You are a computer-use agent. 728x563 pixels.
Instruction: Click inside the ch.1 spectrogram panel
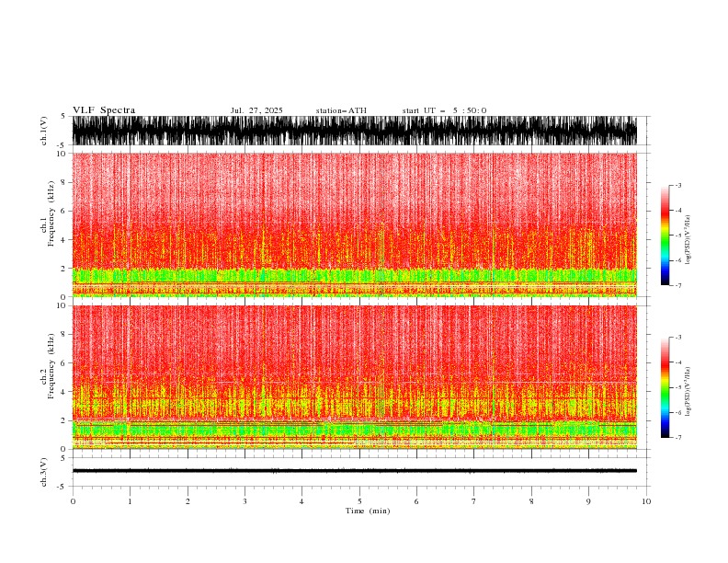tap(354, 224)
